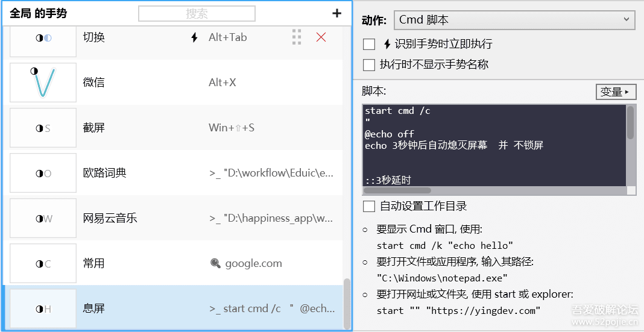Click the Alt+Tab shortcut text
The width and height of the screenshot is (644, 332).
click(228, 37)
